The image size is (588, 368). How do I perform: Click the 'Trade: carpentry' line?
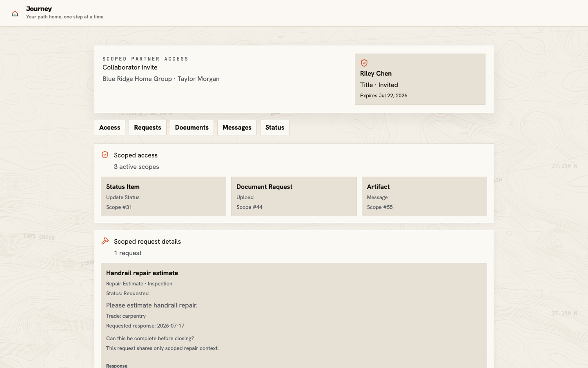tap(126, 316)
